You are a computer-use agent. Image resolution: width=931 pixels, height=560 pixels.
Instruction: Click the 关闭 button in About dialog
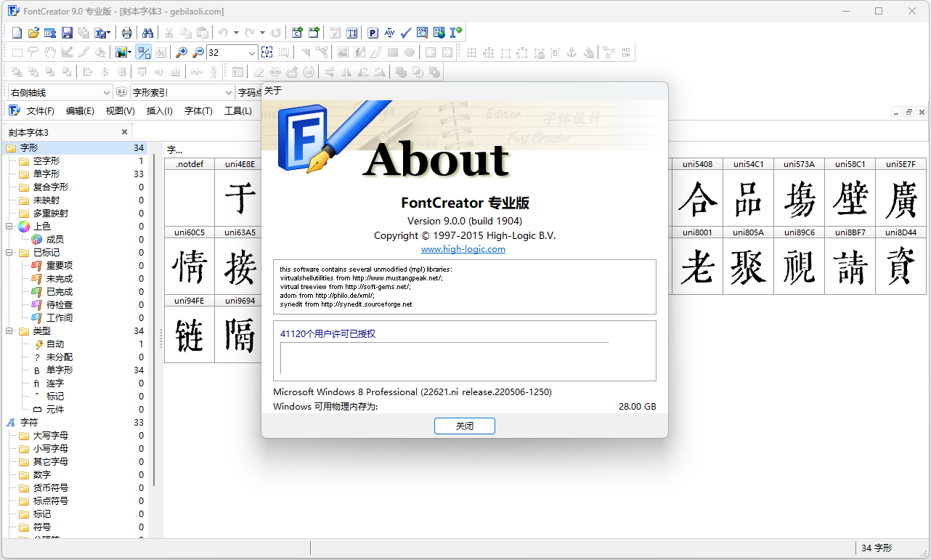pos(465,426)
